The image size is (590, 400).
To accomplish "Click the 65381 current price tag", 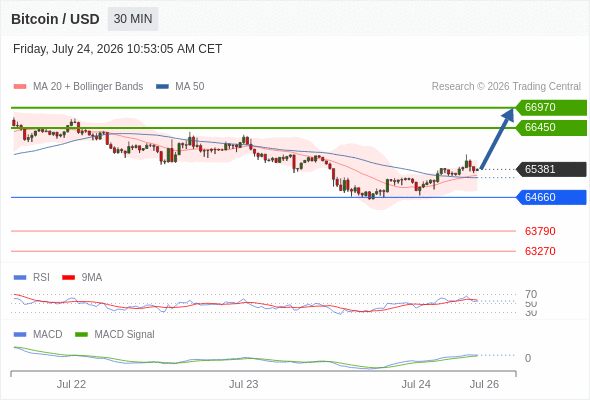I will (551, 169).
